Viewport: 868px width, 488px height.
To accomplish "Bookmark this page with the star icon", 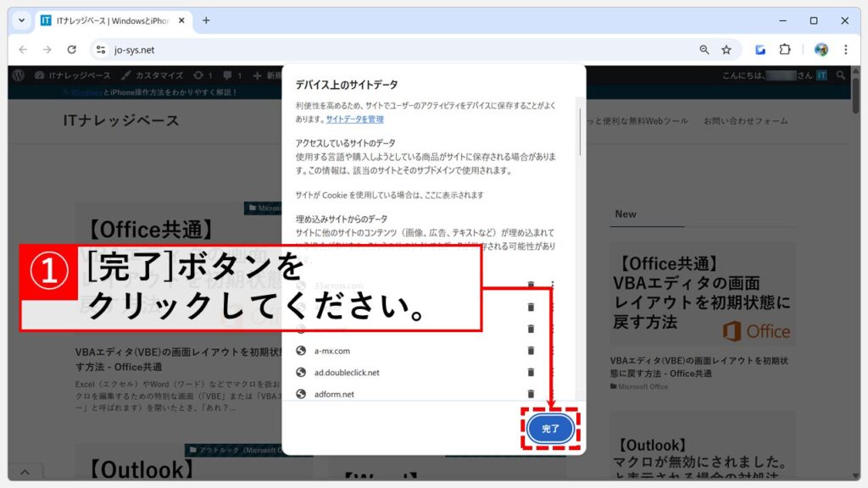I will [726, 50].
